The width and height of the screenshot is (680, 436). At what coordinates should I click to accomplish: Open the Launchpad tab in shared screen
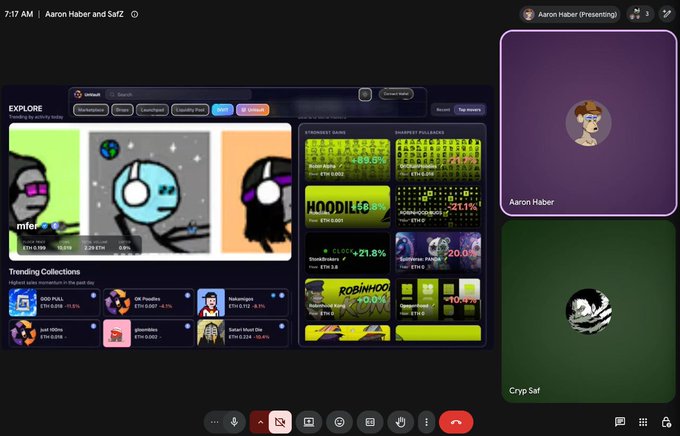152,110
